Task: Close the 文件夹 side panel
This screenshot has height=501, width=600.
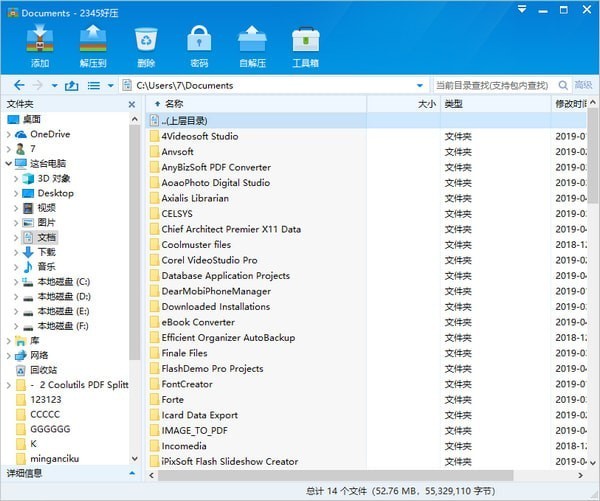Action: [132, 104]
